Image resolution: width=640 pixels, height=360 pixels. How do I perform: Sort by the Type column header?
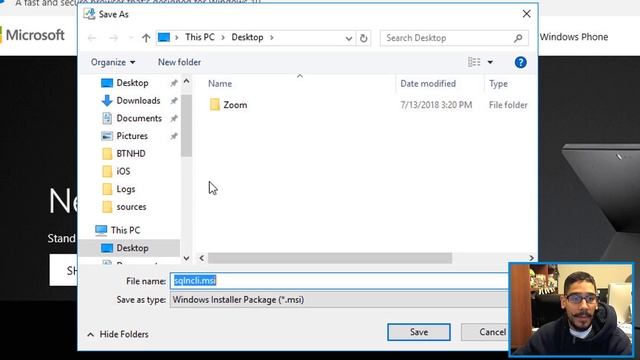pos(498,84)
